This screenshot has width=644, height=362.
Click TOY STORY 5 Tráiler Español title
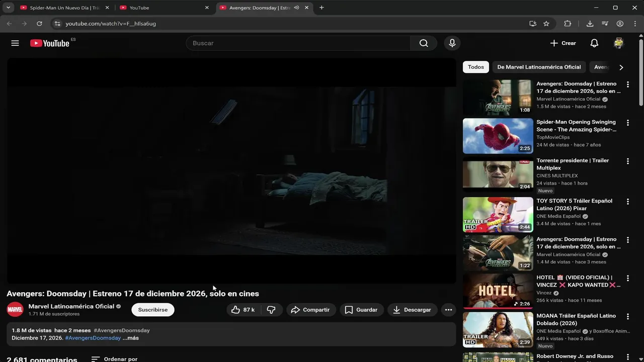click(x=575, y=205)
